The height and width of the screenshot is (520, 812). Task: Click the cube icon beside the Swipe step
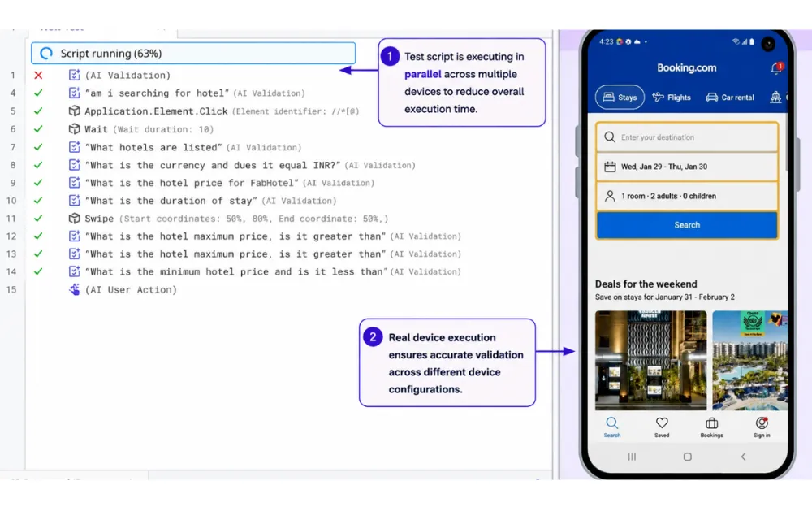tap(74, 219)
